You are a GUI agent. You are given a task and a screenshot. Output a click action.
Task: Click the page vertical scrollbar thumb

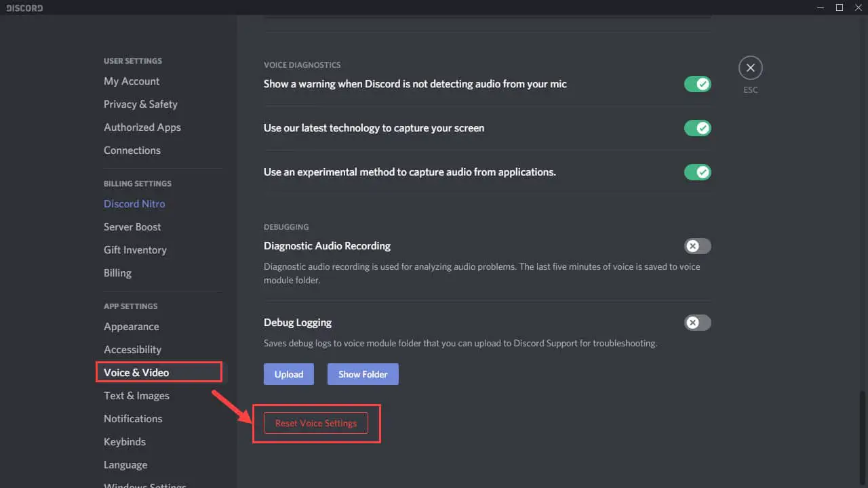click(x=864, y=436)
